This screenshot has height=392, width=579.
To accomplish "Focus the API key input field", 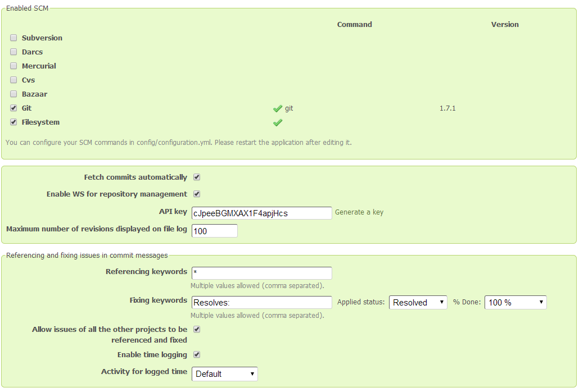I will point(262,213).
